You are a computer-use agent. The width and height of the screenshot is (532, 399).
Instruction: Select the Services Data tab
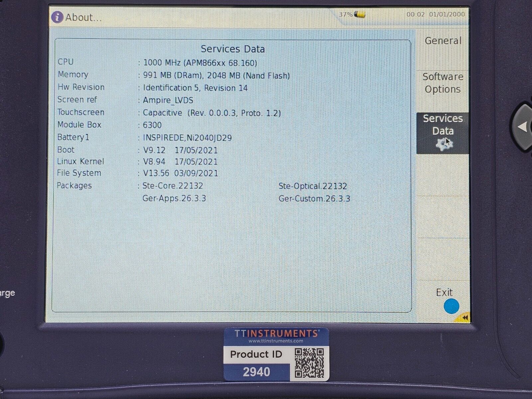(443, 125)
